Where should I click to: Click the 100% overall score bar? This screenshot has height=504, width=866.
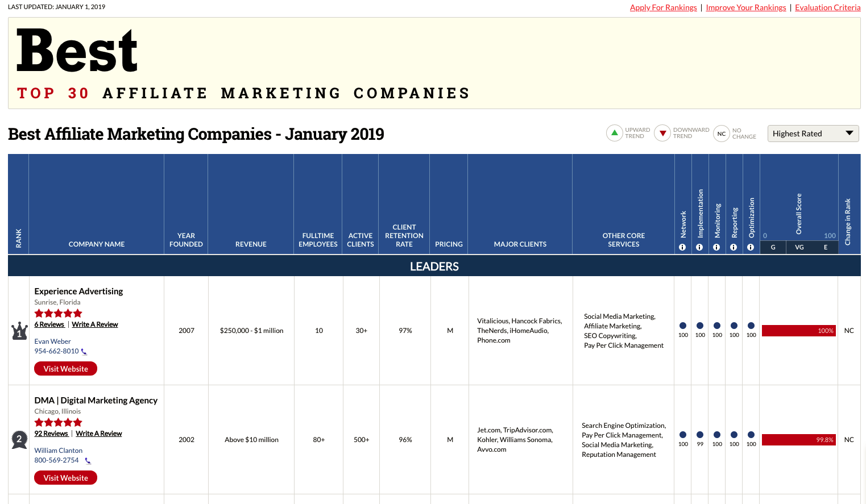pyautogui.click(x=798, y=331)
